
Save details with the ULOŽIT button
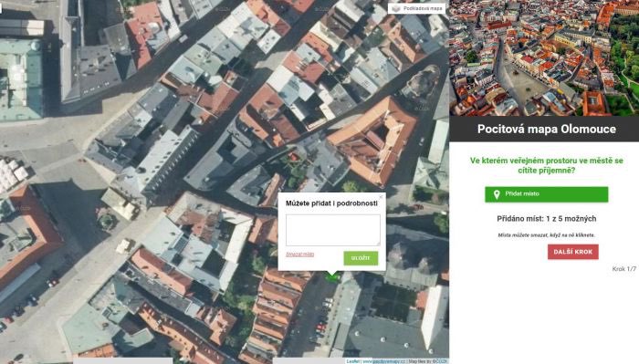pyautogui.click(x=361, y=258)
